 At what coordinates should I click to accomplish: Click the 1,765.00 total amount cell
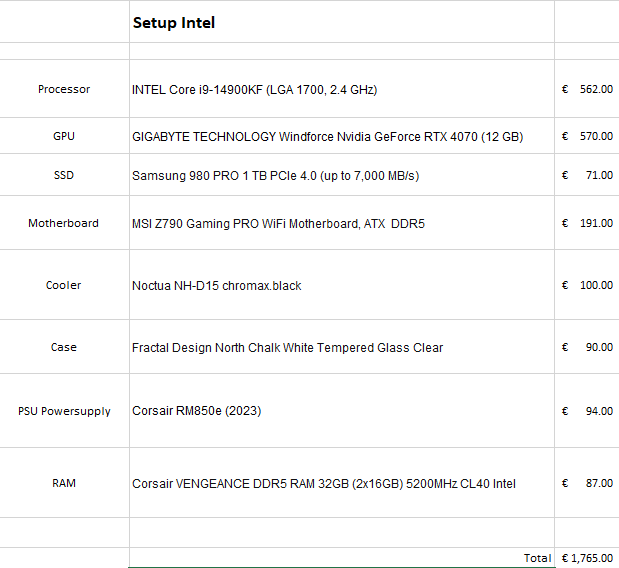587,557
